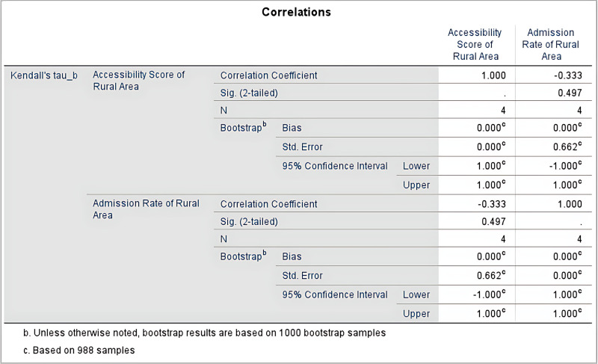Viewport: 598px width, 364px height.
Task: Select the Accessibility Score of Rural Area row label
Action: point(139,81)
